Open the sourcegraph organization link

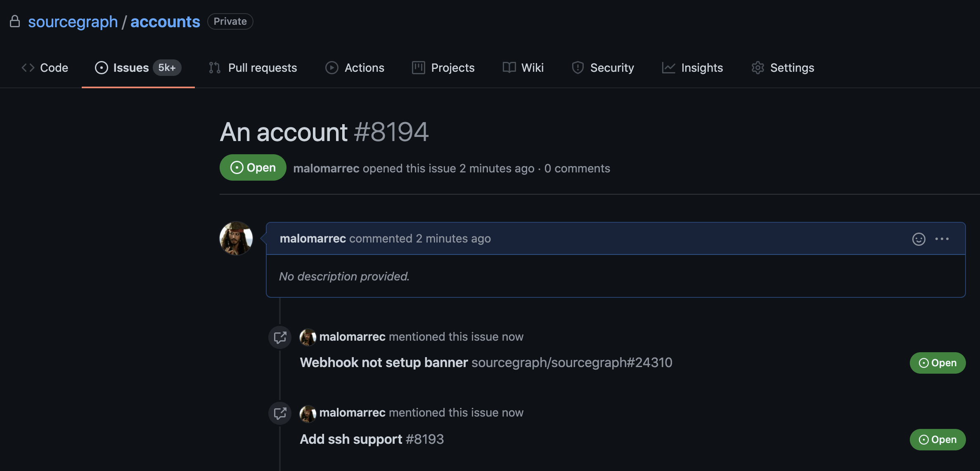[73, 21]
